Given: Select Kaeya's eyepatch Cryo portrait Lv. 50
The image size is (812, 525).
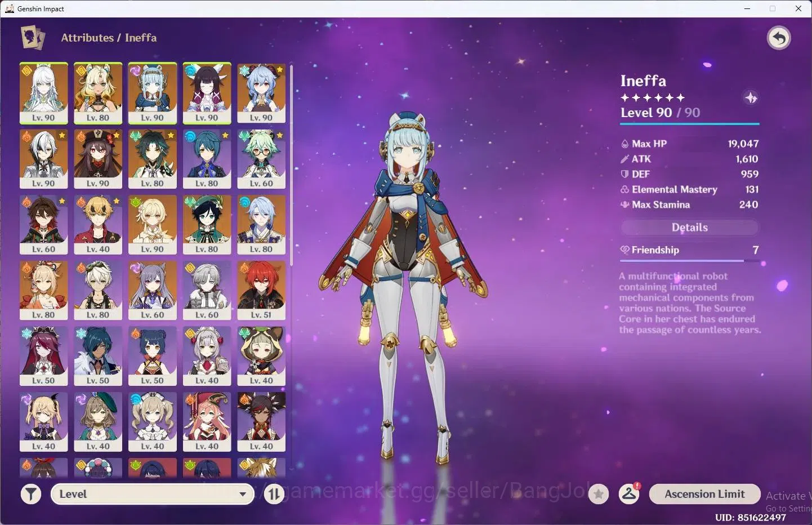Looking at the screenshot, I should pos(98,356).
